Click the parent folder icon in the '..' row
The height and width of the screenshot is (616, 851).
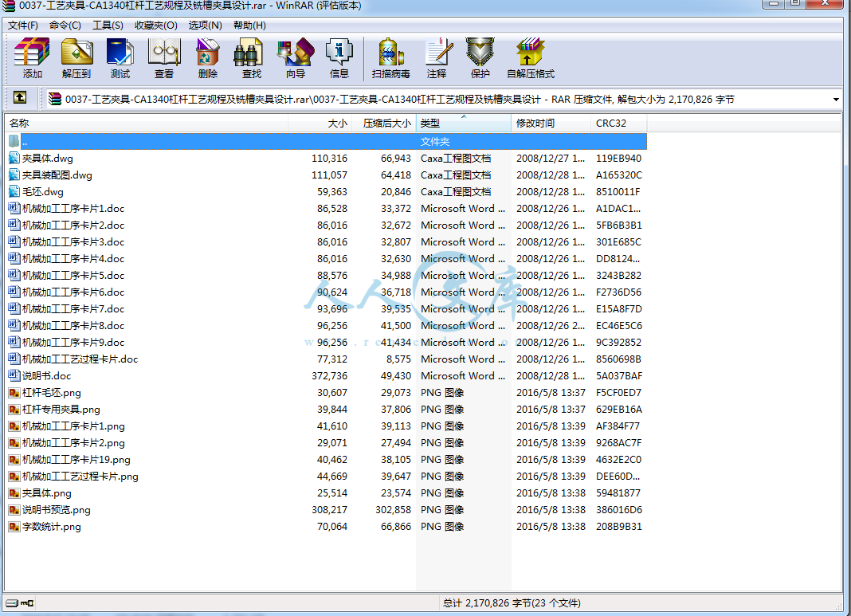tap(14, 142)
